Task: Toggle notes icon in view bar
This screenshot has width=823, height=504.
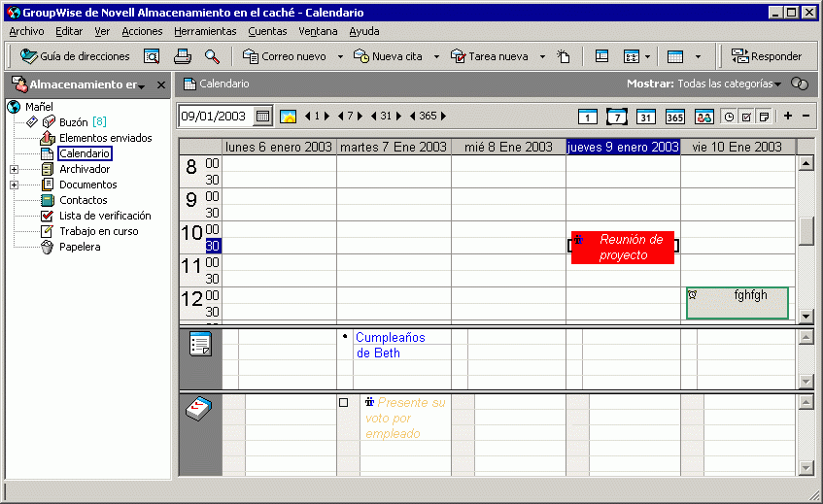Action: click(764, 117)
